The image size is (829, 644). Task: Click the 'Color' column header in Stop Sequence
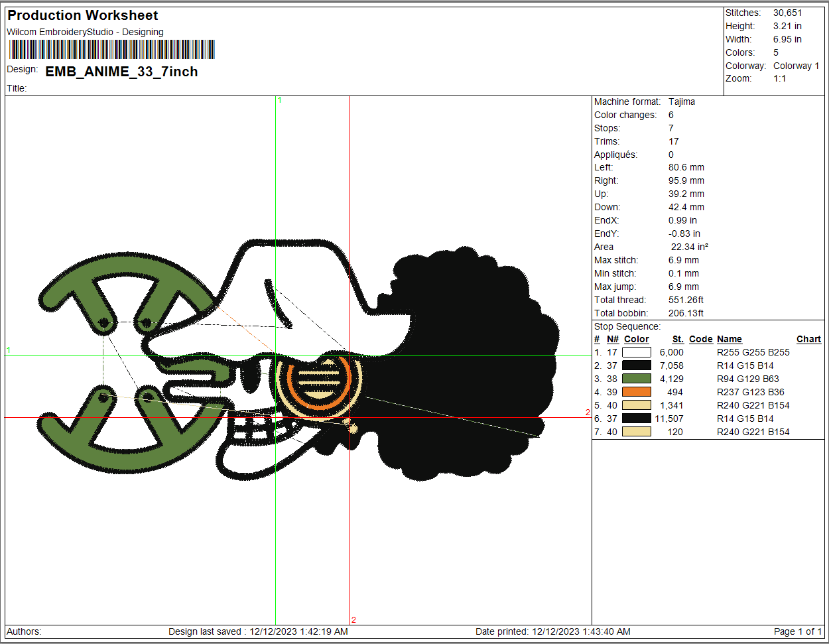pos(636,339)
